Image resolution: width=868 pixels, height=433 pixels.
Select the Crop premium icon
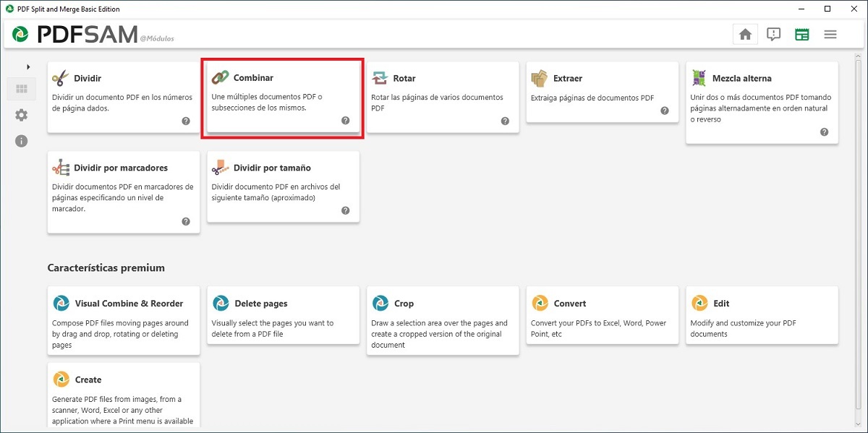coord(380,304)
